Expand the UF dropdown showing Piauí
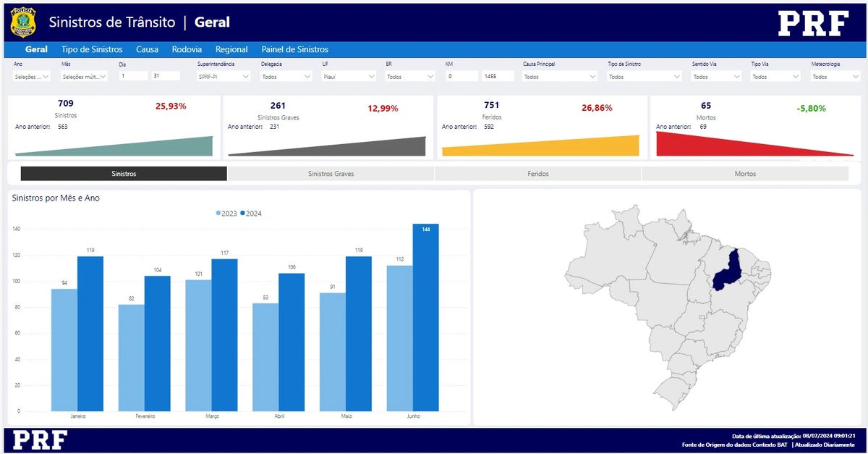 click(349, 76)
